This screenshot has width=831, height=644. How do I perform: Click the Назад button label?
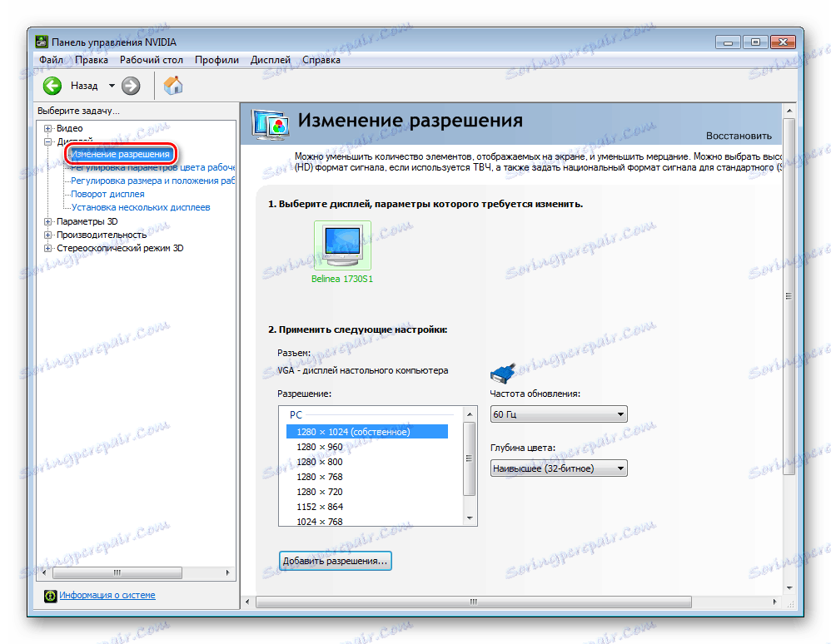click(84, 86)
